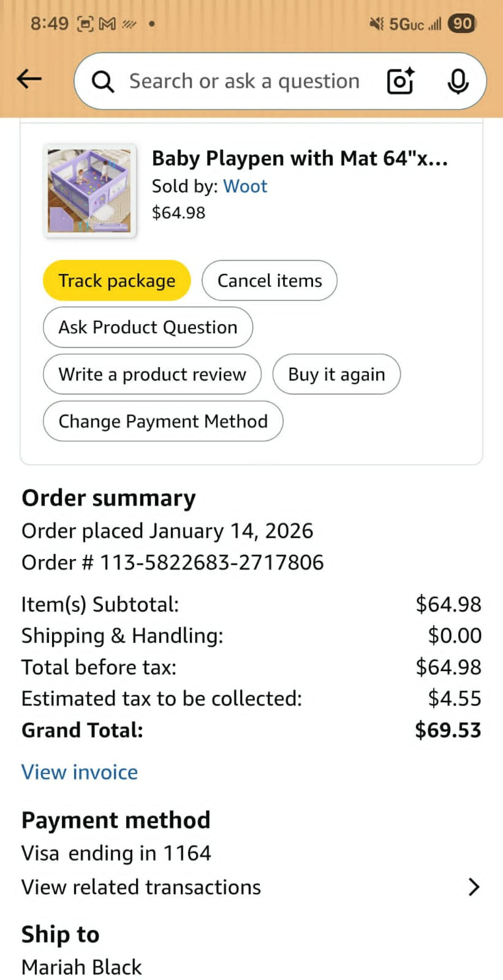
Task: Tap the battery level indicator
Action: coord(462,24)
